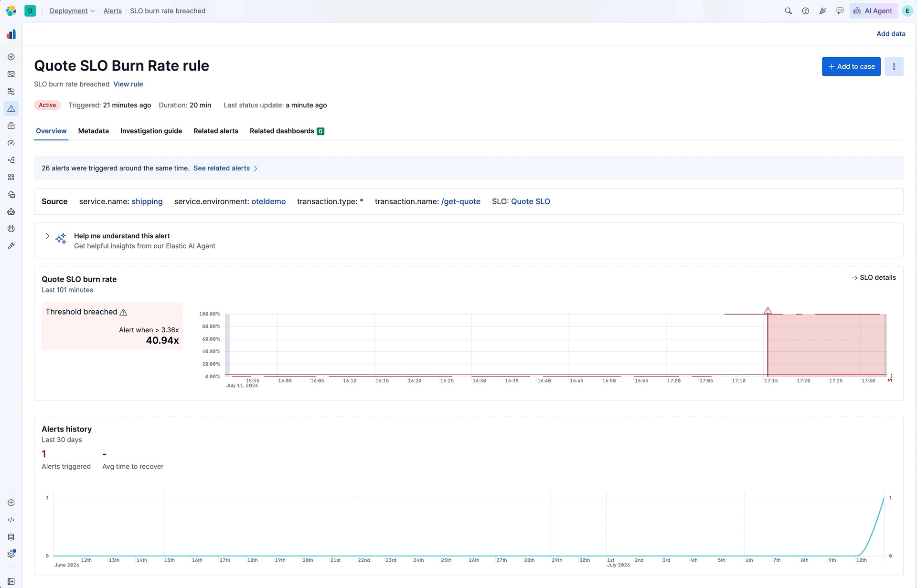Expand the 'Help me understand this alert' panel chevron

(x=47, y=236)
